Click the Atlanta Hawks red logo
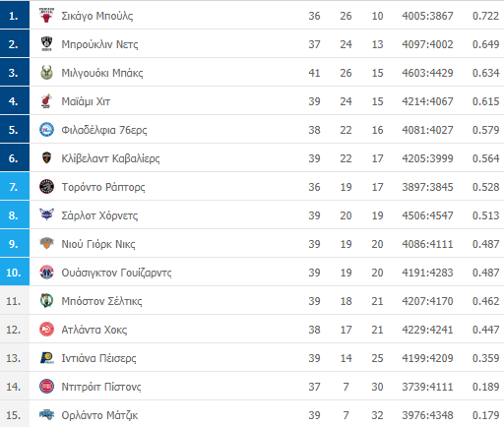This screenshot has width=504, height=427. tap(46, 330)
